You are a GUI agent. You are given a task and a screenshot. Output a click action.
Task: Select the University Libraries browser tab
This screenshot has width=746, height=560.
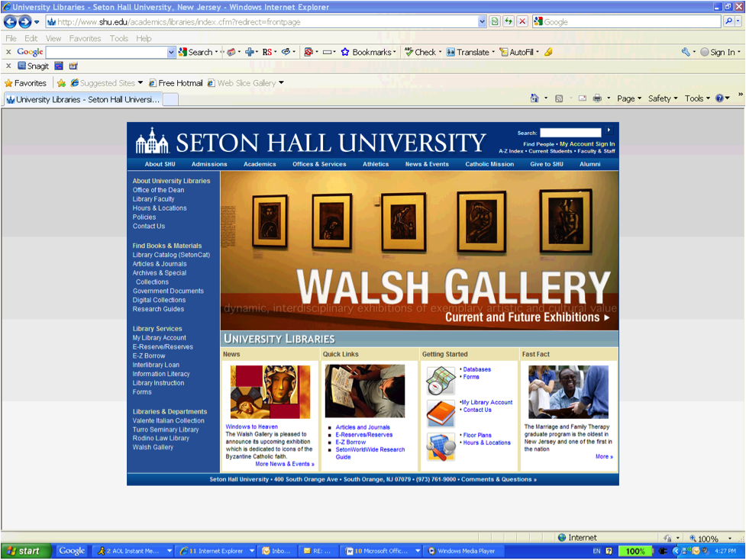[x=82, y=99]
